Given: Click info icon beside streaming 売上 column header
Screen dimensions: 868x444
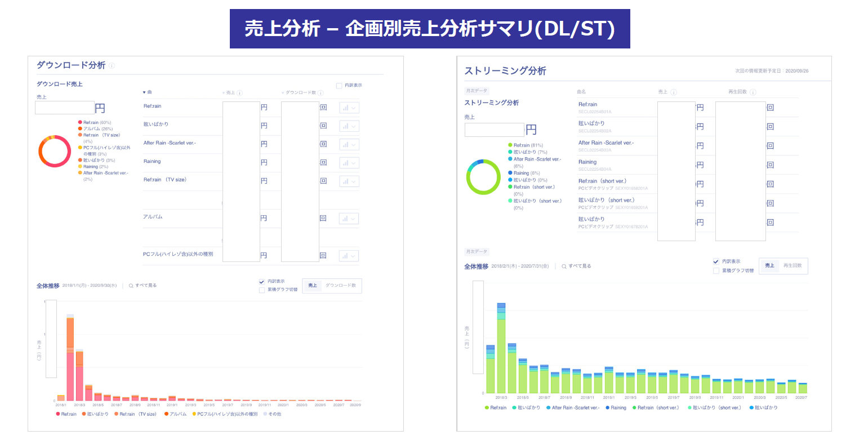Looking at the screenshot, I should pyautogui.click(x=674, y=92).
